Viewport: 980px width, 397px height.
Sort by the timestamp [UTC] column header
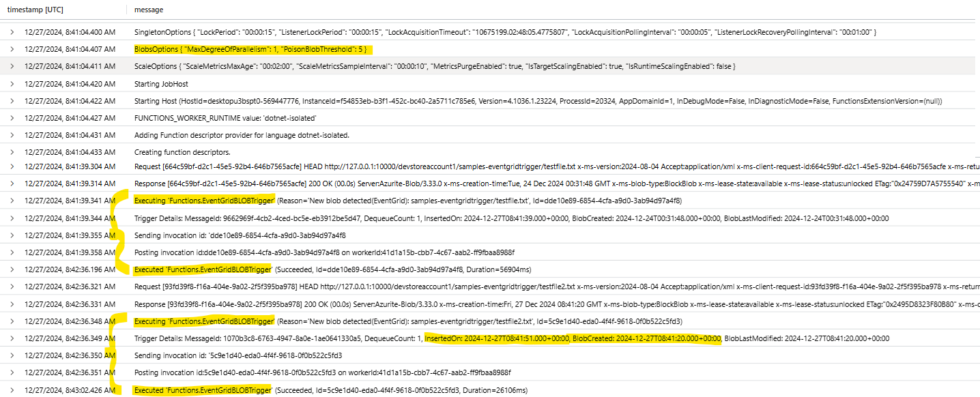[34, 10]
